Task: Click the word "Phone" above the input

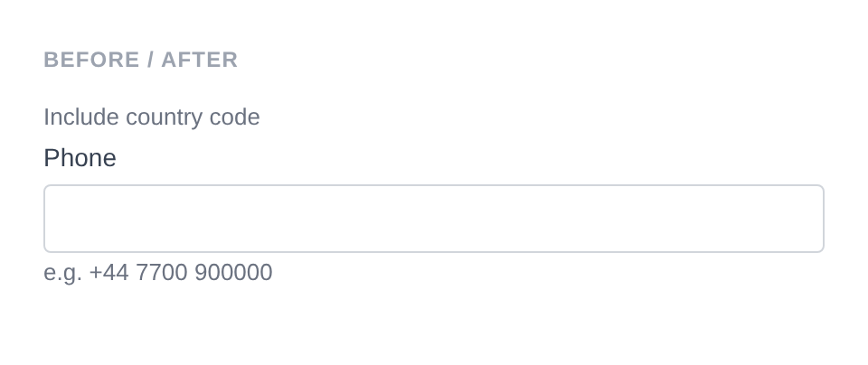Action: tap(80, 158)
